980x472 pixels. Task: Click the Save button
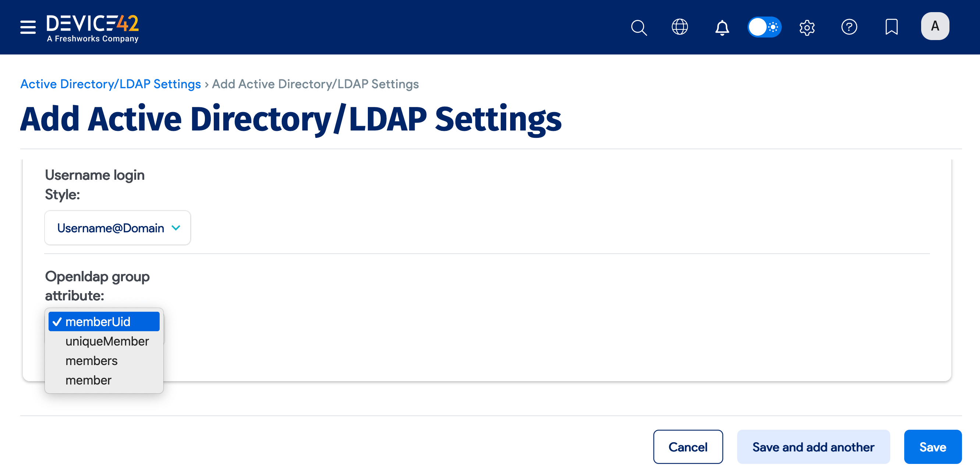point(933,447)
